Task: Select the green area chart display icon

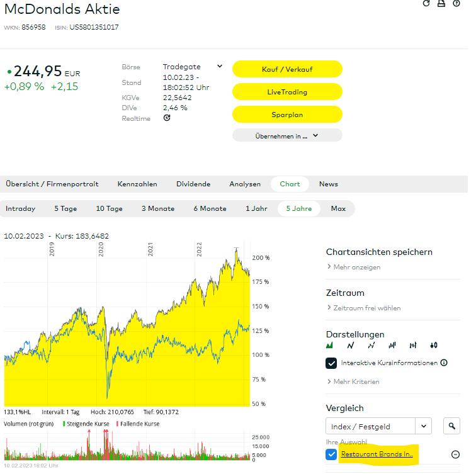Action: [x=329, y=345]
